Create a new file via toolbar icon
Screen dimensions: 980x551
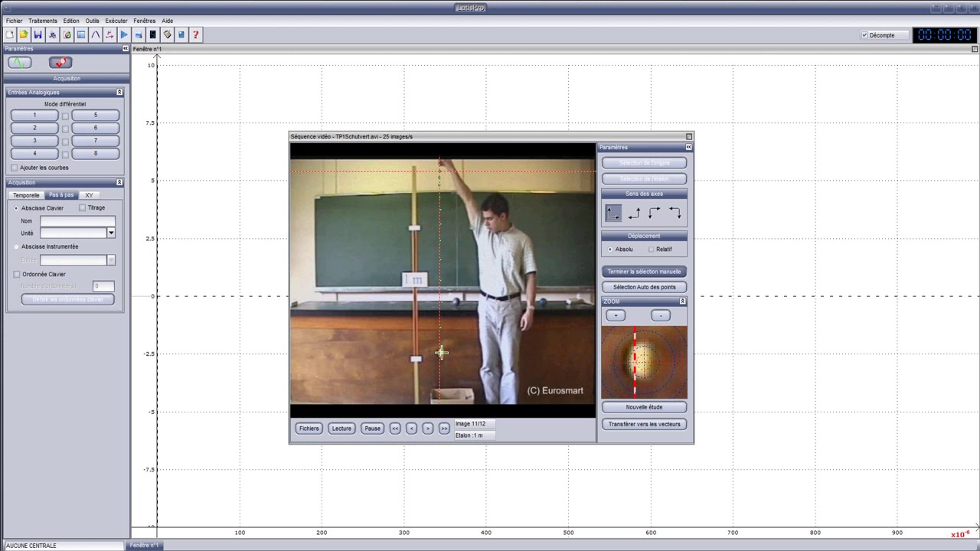9,34
